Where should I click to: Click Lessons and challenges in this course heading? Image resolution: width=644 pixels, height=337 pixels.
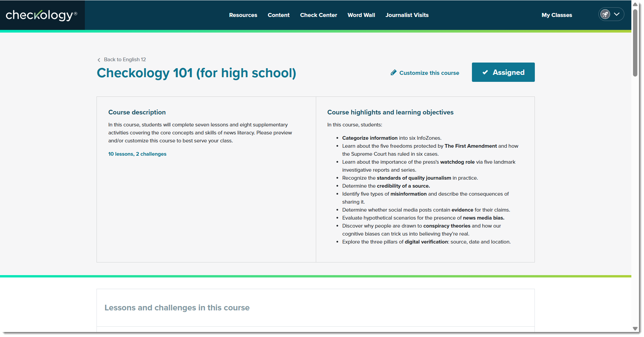(177, 308)
